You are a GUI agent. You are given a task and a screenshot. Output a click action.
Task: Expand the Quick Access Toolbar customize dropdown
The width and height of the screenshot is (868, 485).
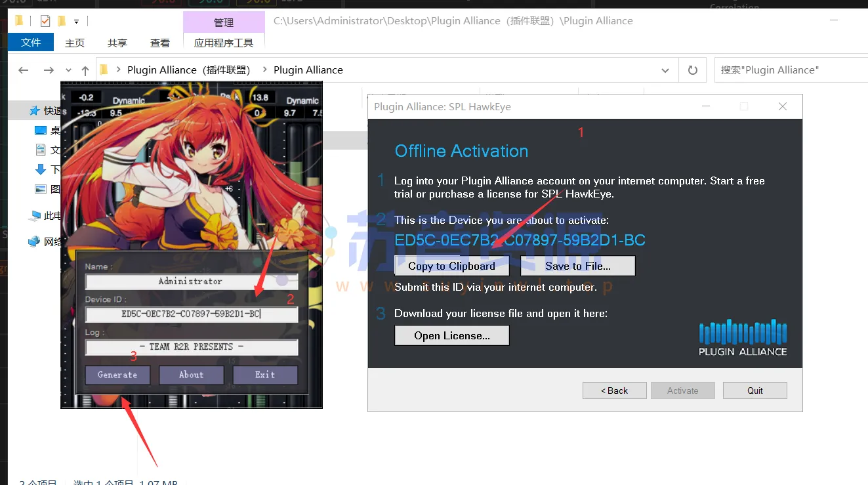click(x=77, y=22)
